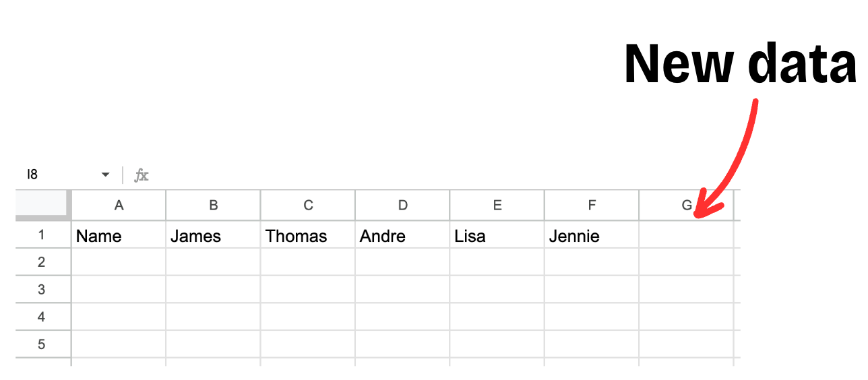Select row 5 header

(42, 344)
